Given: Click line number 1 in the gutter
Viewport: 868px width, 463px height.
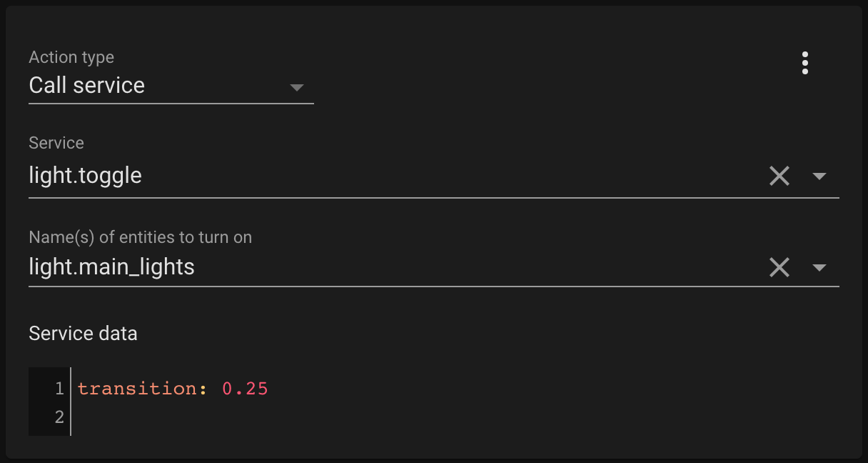Looking at the screenshot, I should 59,388.
